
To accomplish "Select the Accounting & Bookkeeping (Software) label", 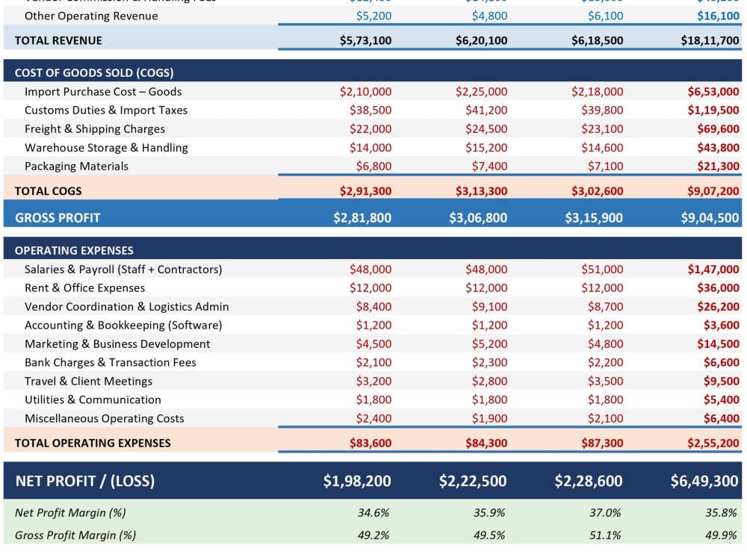I will 123,326.
